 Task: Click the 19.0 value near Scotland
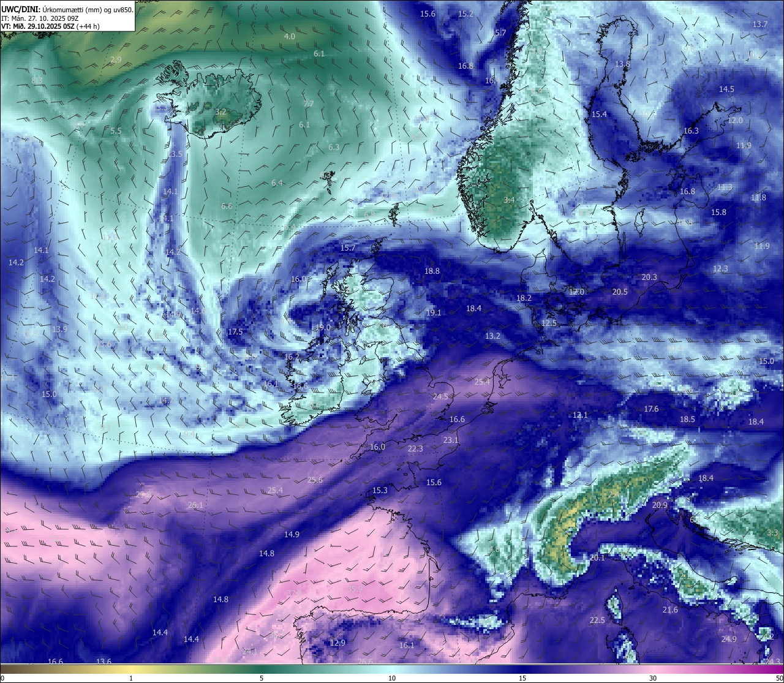click(x=323, y=327)
